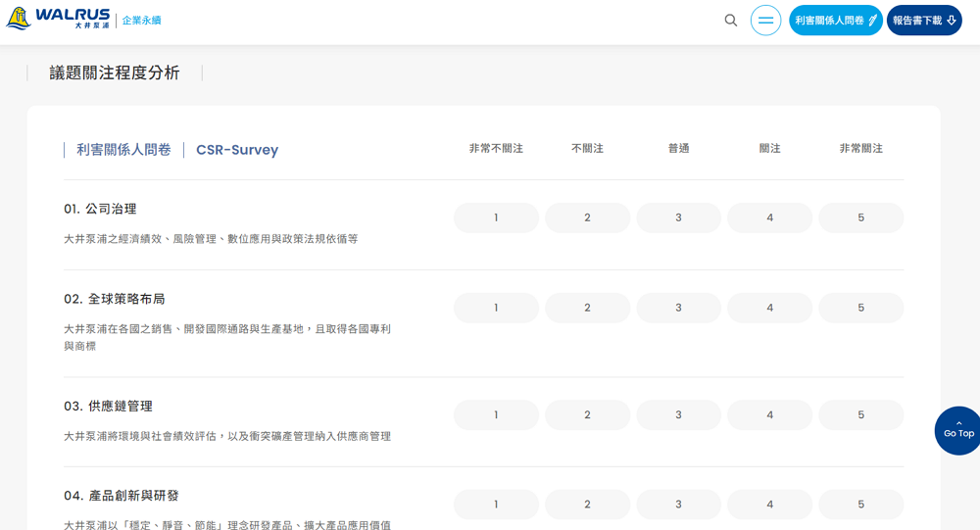
Task: Click the Walrus logo in header
Action: click(x=57, y=20)
